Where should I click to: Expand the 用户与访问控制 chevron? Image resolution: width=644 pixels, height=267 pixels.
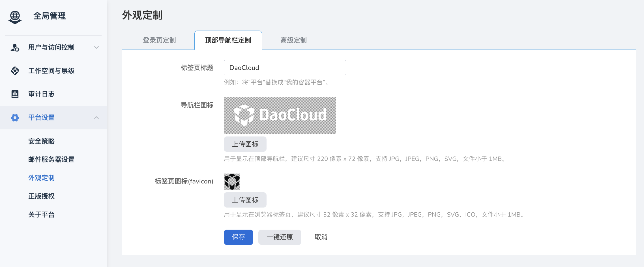(96, 47)
